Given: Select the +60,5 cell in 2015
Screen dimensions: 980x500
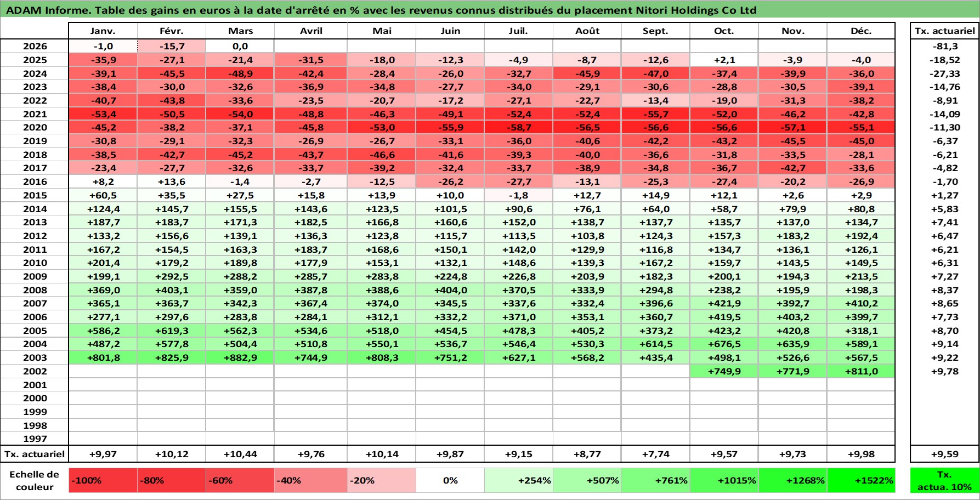Looking at the screenshot, I should coord(103,196).
